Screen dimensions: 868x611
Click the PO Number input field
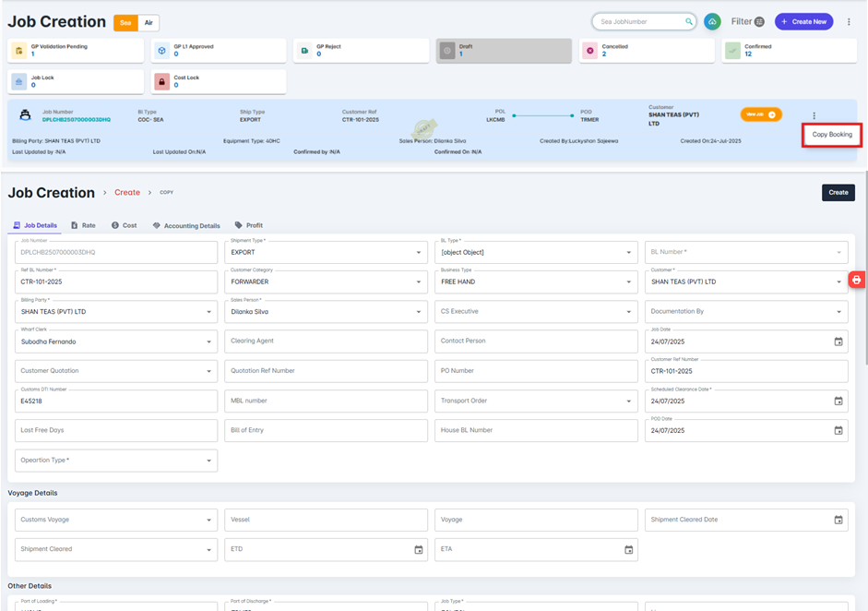(536, 371)
